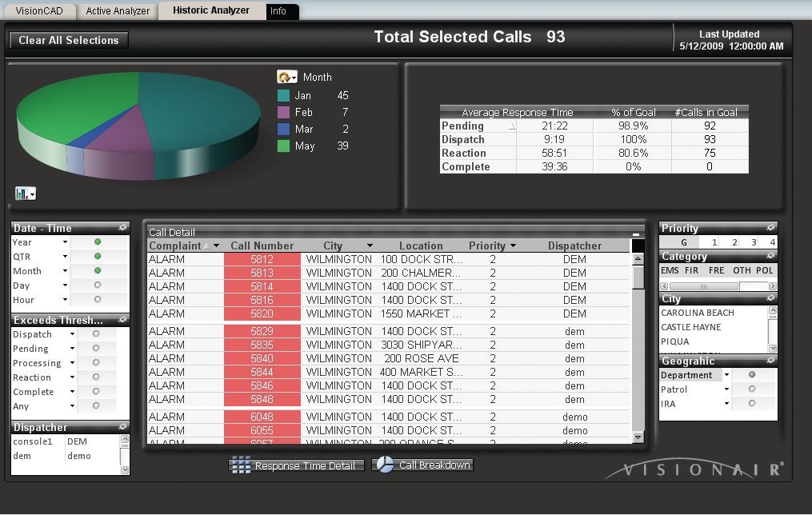Turn on the Department radio in Geographic panel
This screenshot has height=515, width=812.
750,374
